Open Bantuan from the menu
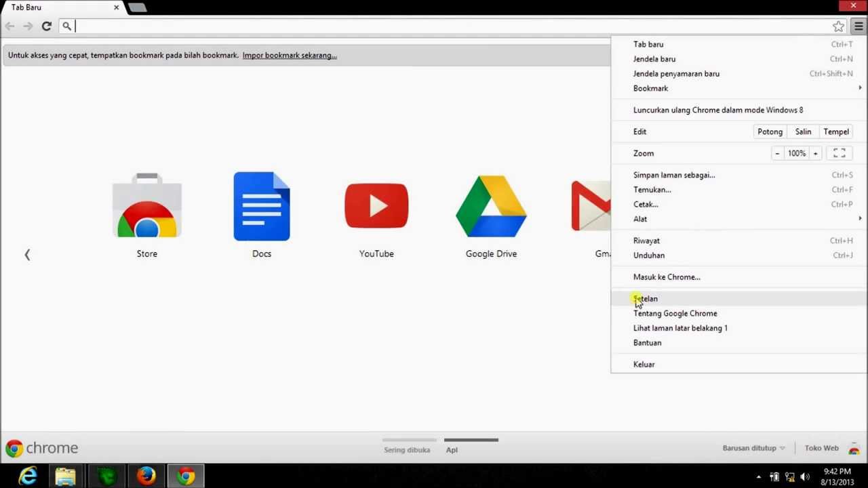 [738, 343]
